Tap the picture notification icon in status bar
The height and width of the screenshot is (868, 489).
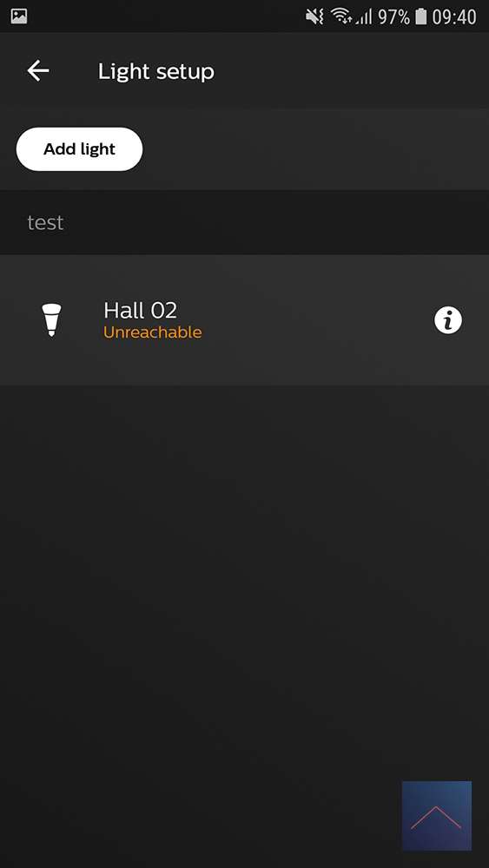point(19,16)
